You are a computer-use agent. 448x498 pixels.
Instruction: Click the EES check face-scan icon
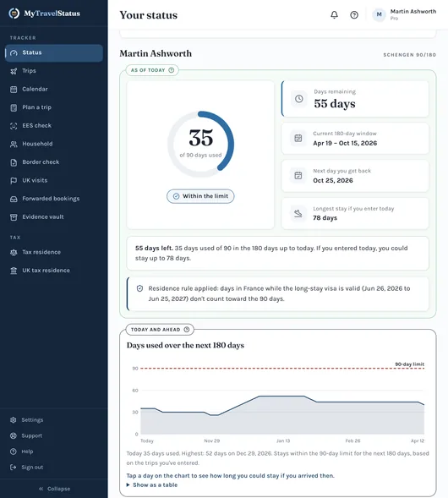14,126
